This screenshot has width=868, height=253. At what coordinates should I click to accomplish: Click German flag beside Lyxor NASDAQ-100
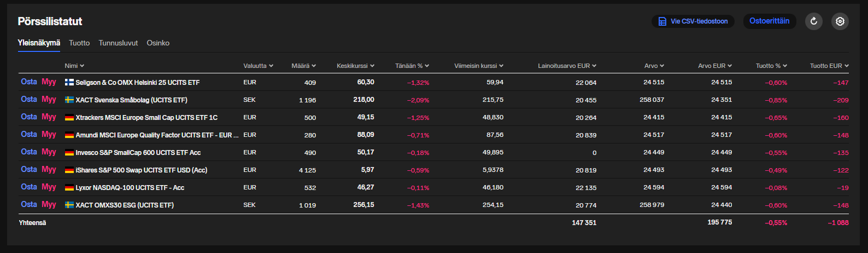point(69,187)
